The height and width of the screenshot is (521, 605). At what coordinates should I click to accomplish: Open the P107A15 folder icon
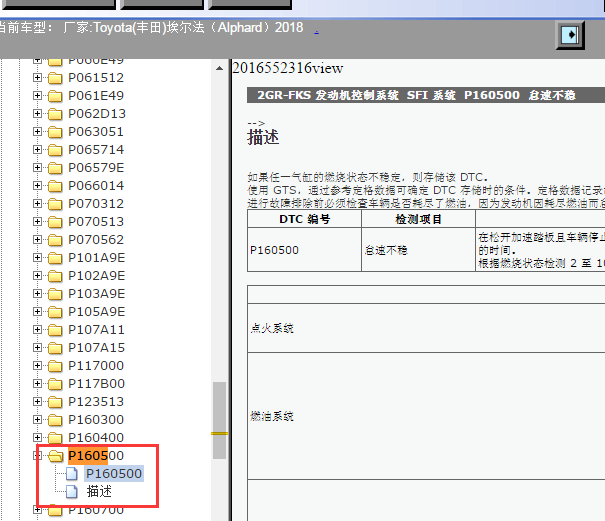(x=55, y=348)
